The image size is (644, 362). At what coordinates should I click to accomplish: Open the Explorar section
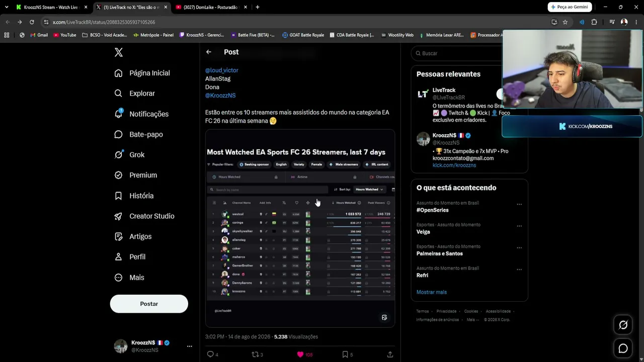(x=134, y=94)
